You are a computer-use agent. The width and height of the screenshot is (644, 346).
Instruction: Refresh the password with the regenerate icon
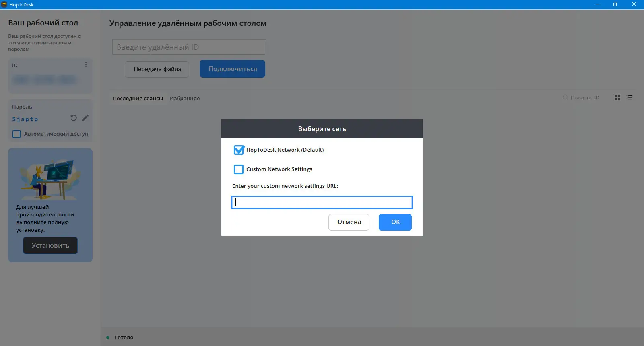pos(74,118)
